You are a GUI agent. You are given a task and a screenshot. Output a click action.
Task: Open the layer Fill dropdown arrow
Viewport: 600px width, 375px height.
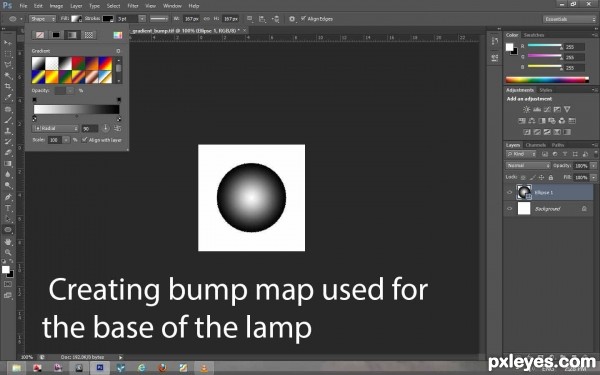(x=593, y=178)
